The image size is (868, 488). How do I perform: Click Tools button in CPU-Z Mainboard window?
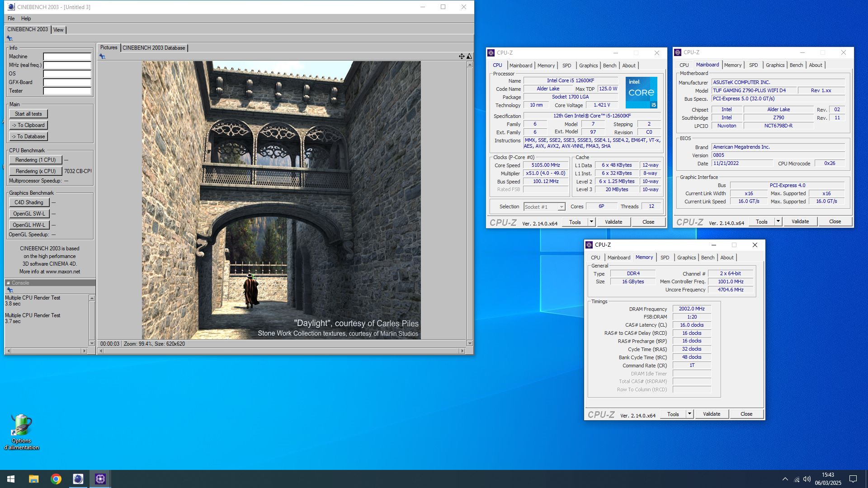pyautogui.click(x=762, y=221)
